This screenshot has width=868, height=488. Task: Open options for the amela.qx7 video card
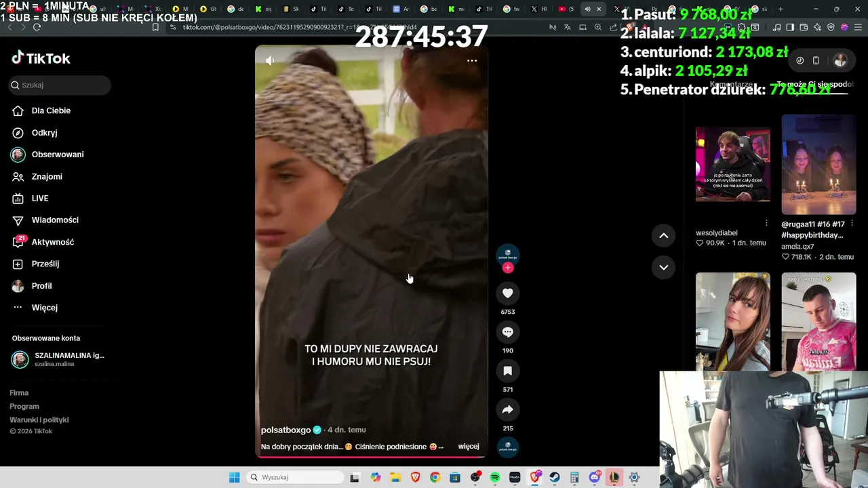tap(852, 223)
